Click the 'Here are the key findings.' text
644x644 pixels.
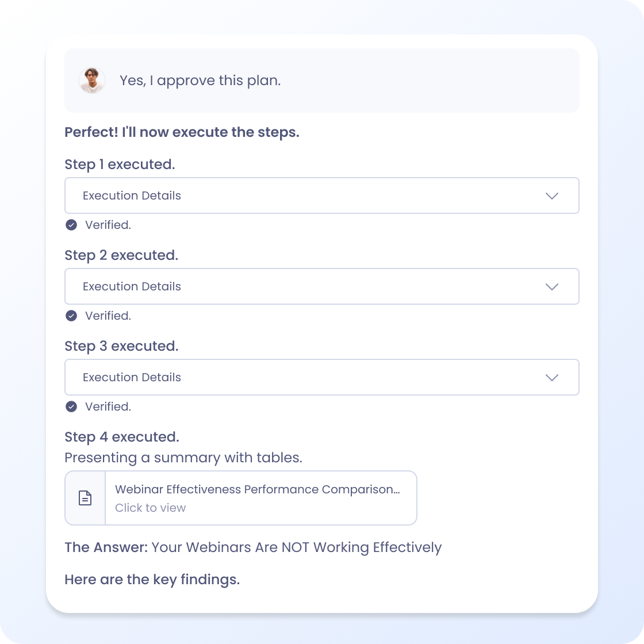pos(152,580)
